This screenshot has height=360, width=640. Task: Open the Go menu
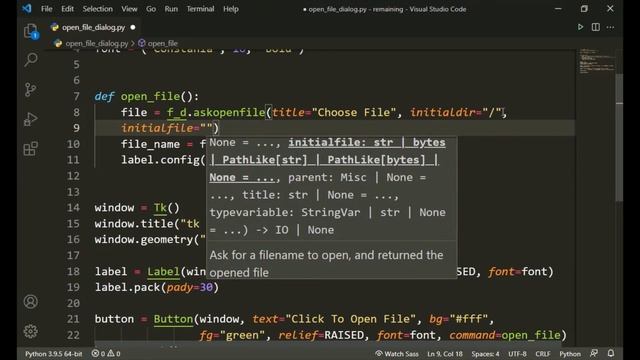[x=151, y=9]
